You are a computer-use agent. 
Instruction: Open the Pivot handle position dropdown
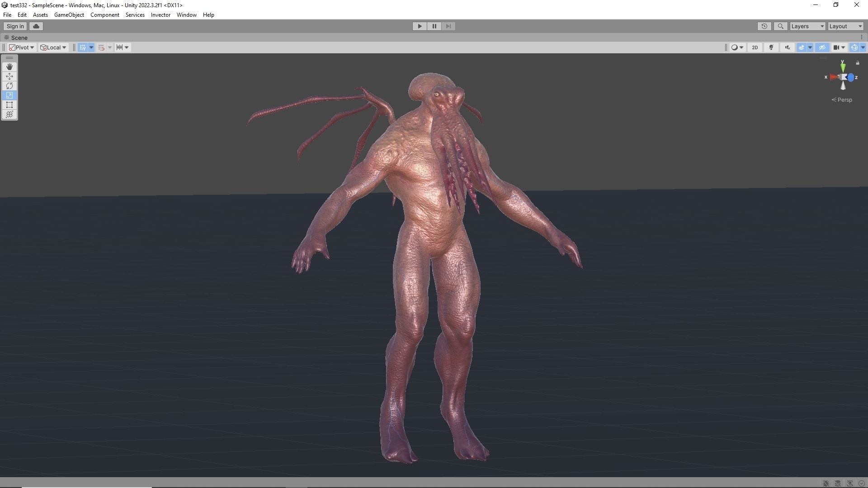22,47
